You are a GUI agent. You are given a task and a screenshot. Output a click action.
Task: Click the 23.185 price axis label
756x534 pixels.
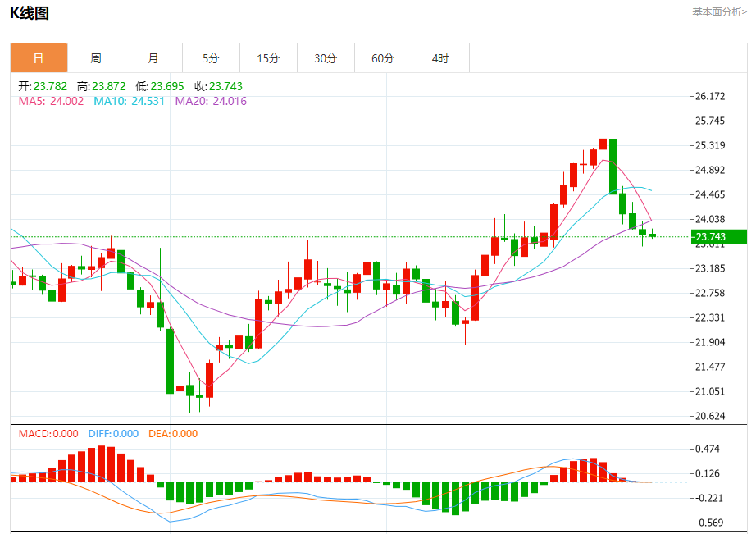(710, 268)
